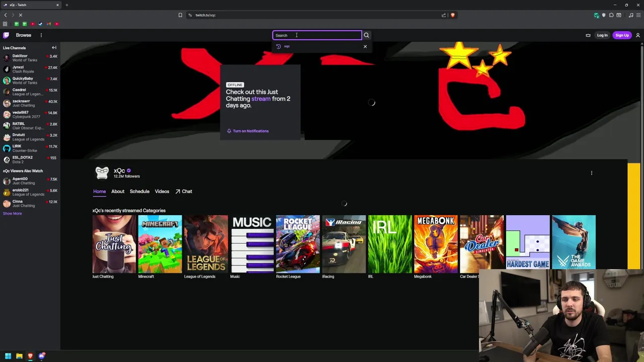Image resolution: width=644 pixels, height=362 pixels.
Task: Open QuickyBaby channel in sidebar
Action: coord(30,80)
